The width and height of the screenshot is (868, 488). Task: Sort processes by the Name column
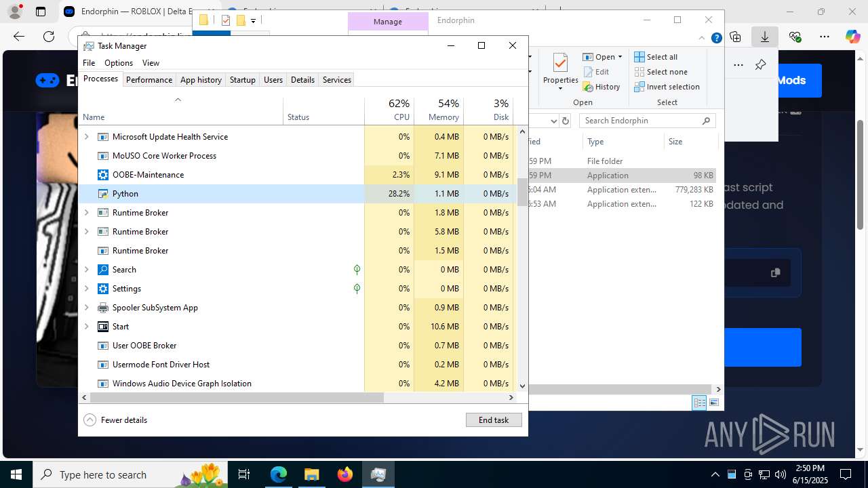(181, 110)
